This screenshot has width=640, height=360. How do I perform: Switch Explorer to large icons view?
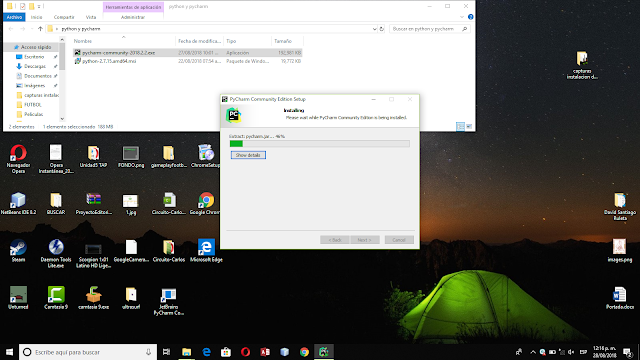469,127
